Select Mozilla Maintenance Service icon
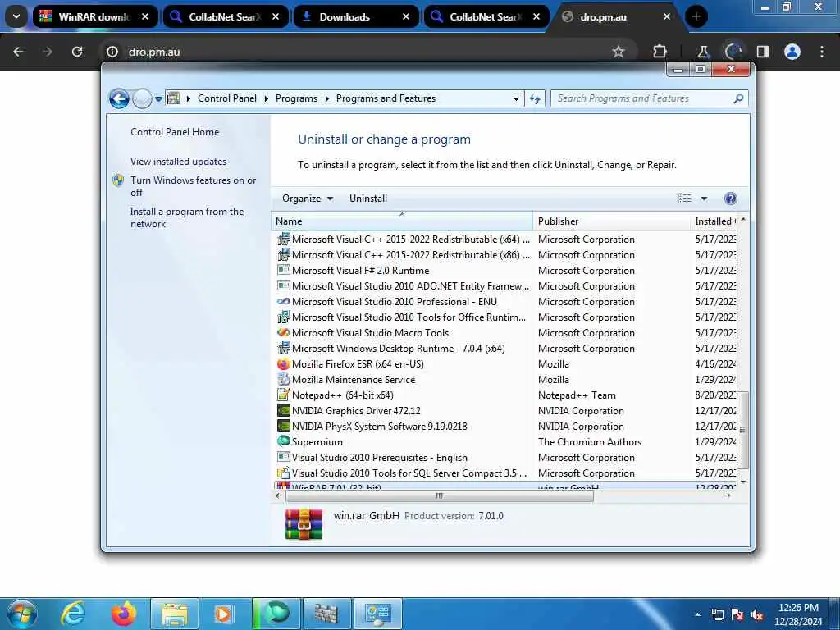Viewport: 840px width, 630px height. click(283, 379)
